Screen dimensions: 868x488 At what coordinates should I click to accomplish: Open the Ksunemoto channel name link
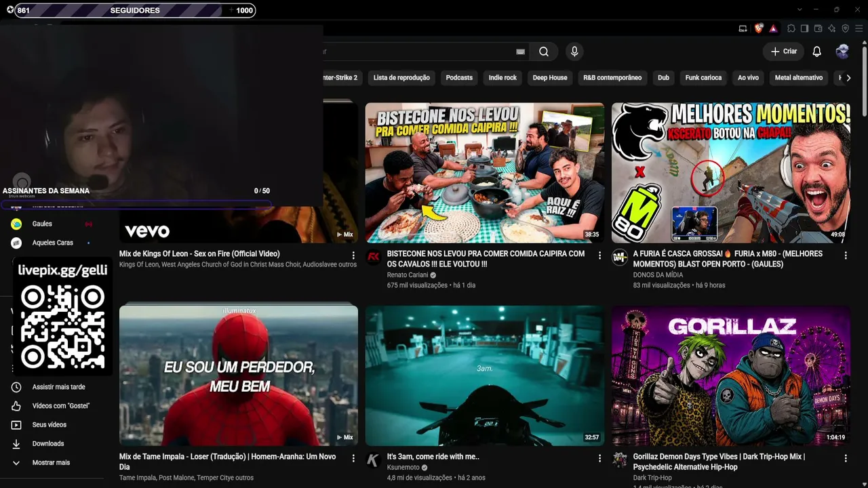click(x=403, y=468)
